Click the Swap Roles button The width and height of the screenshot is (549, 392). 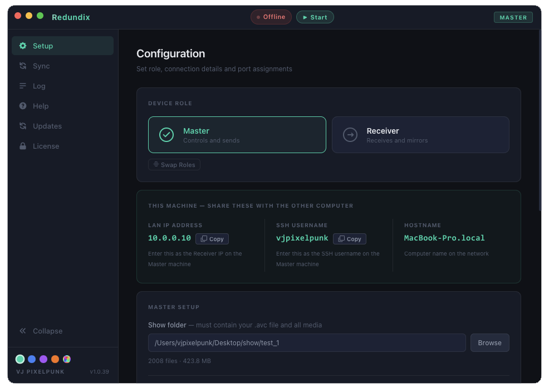[174, 164]
